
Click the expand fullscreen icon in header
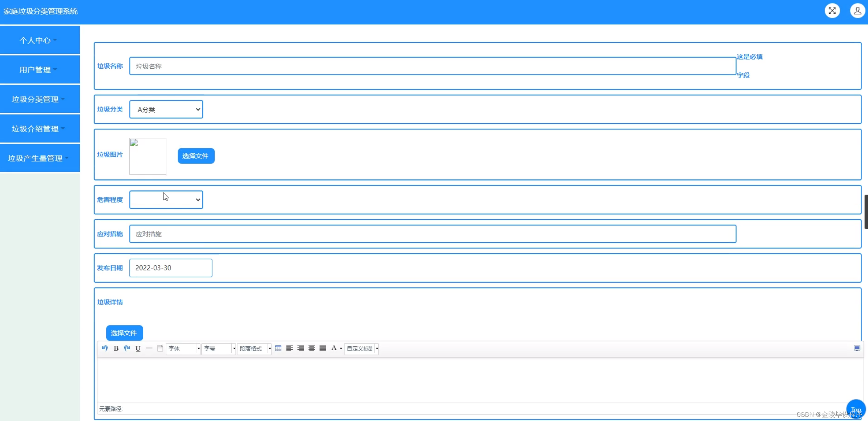[x=832, y=11]
